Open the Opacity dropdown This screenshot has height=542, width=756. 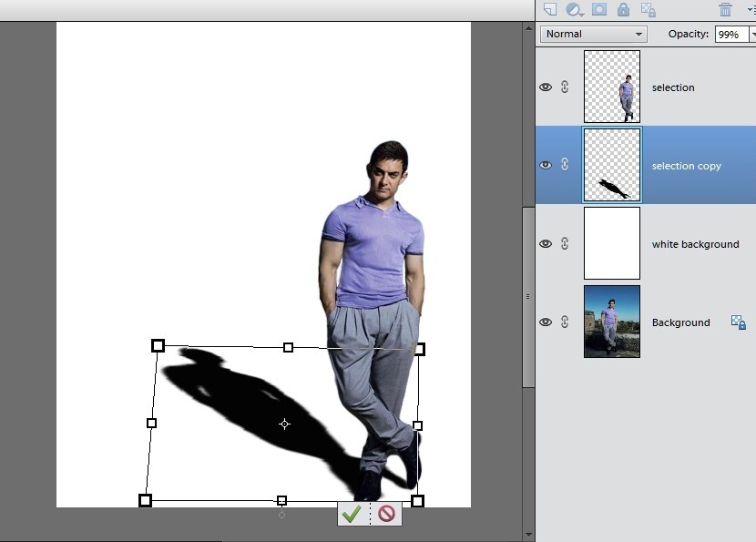click(752, 34)
